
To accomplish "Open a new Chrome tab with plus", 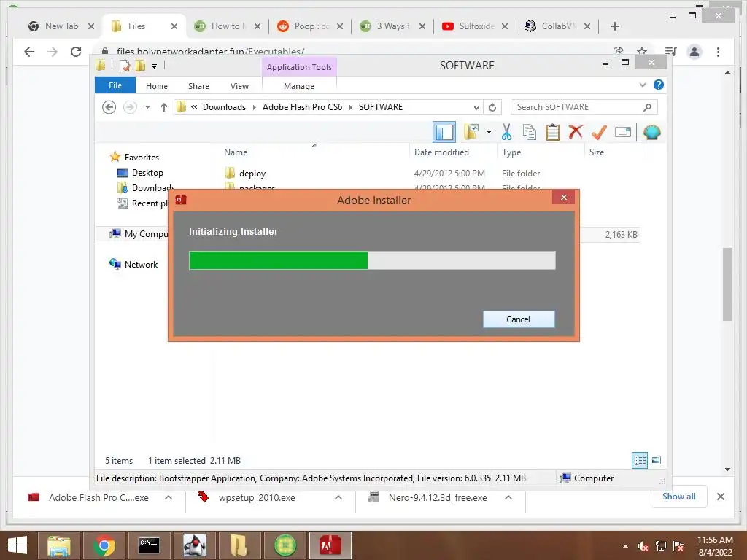I will click(x=614, y=26).
